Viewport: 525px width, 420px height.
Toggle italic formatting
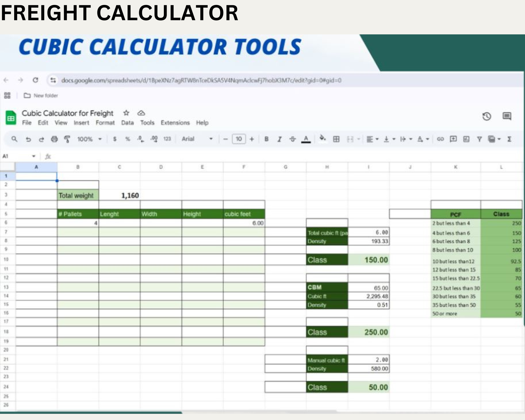pos(280,139)
